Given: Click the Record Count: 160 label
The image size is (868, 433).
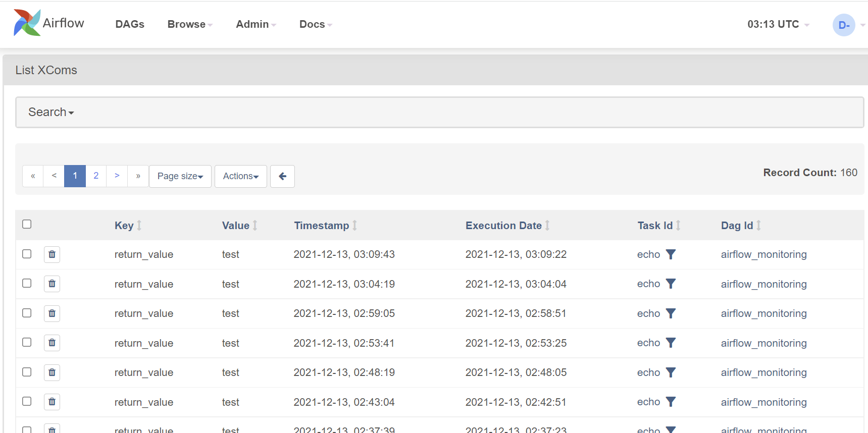Looking at the screenshot, I should click(x=810, y=173).
